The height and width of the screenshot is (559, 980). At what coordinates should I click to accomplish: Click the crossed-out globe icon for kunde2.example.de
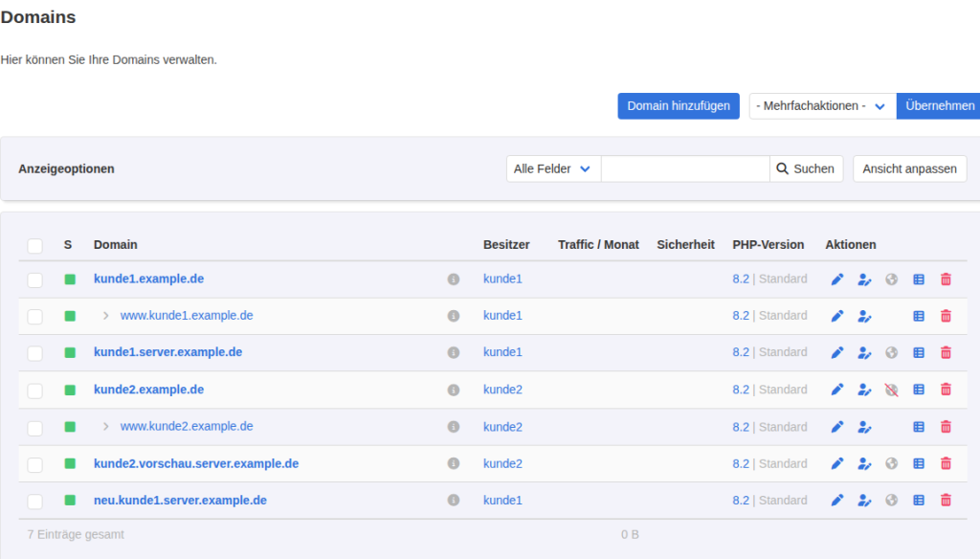coord(891,390)
